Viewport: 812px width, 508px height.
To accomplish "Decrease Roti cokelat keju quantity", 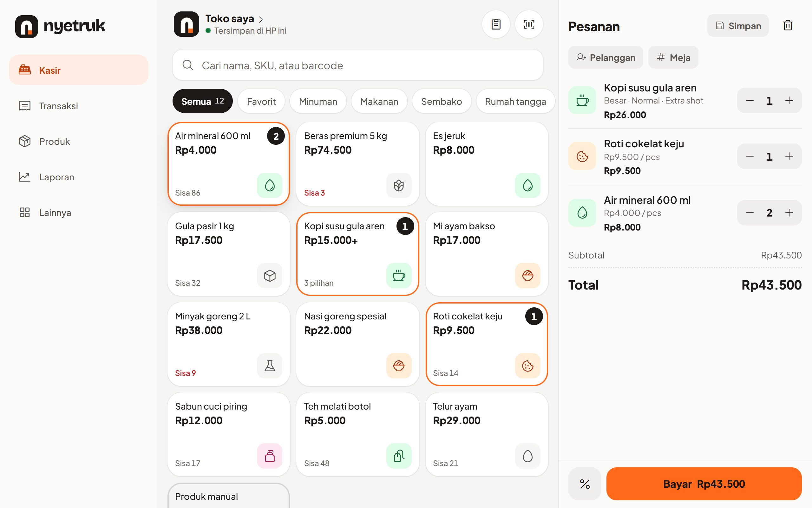I will coord(750,156).
